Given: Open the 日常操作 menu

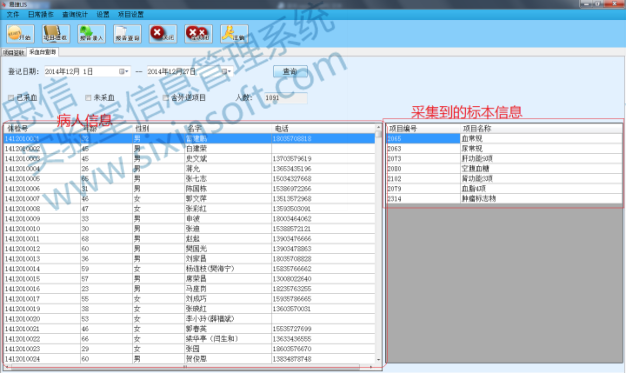Looking at the screenshot, I should coord(40,14).
